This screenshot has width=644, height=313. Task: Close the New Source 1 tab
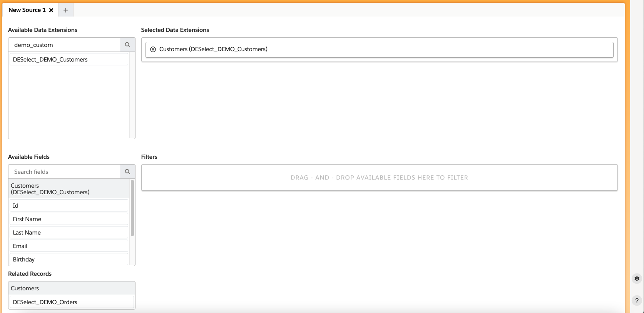coord(51,10)
